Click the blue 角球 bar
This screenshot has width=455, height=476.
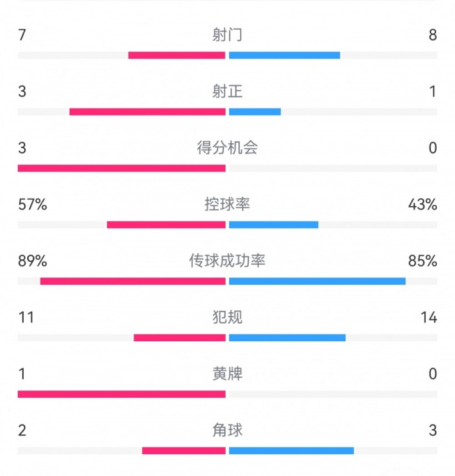click(x=291, y=450)
